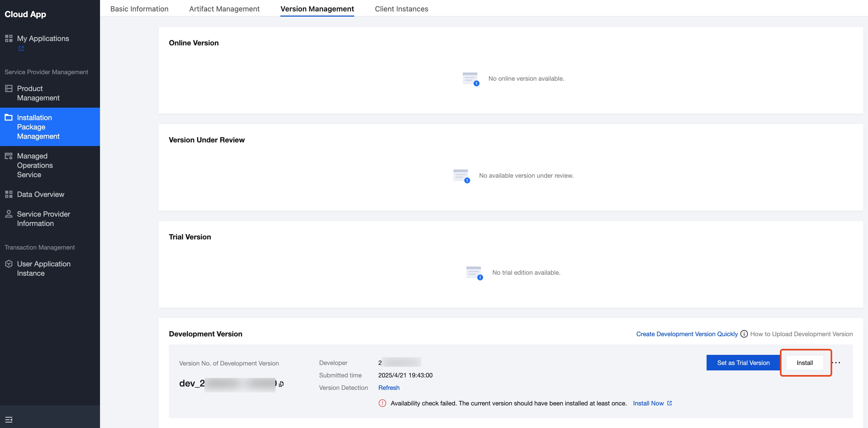Click the My Applications grid icon
The image size is (868, 428).
[9, 38]
